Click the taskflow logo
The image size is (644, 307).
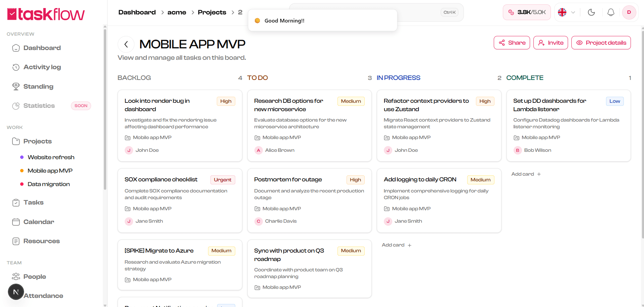46,14
